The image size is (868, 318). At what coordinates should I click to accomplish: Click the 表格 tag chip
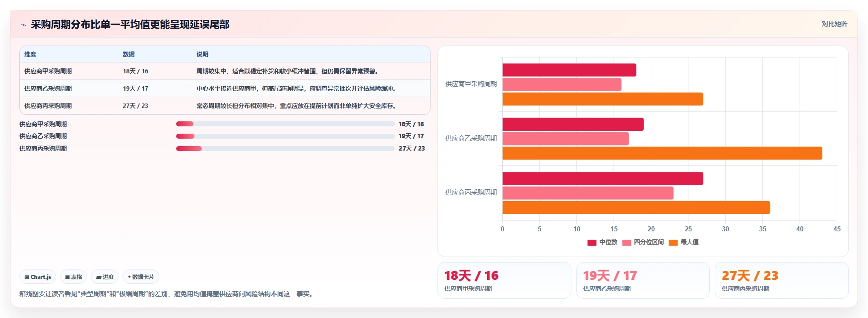point(73,277)
